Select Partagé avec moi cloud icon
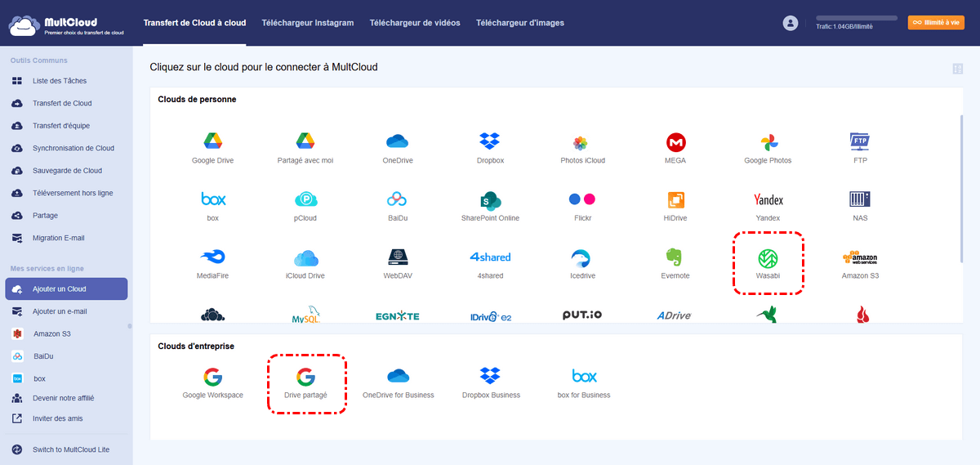 305,148
